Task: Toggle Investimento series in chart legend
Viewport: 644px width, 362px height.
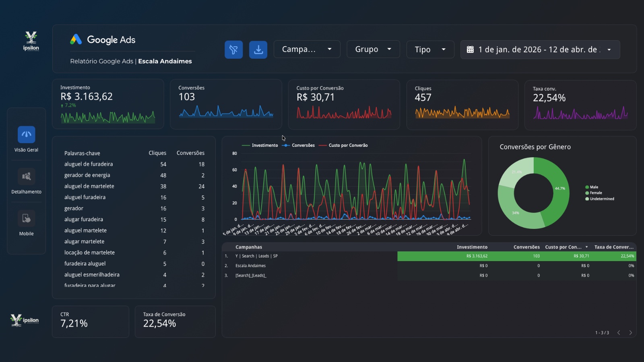Action: click(x=264, y=145)
